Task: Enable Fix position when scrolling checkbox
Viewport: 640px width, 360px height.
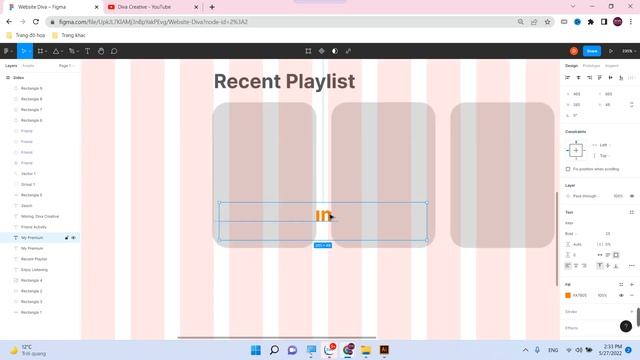Action: [x=568, y=169]
